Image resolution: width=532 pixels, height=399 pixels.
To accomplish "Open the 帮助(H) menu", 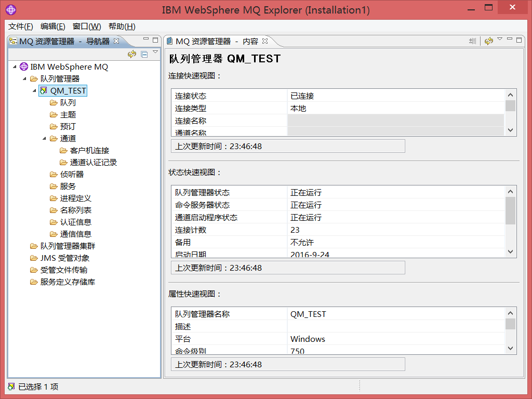I will tap(122, 26).
